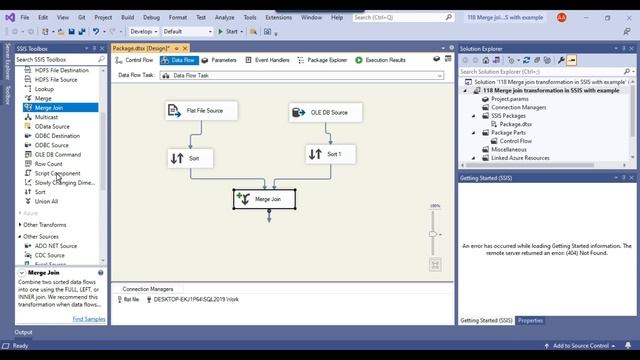640x360 pixels.
Task: Select the Merge Join component on canvas
Action: pyautogui.click(x=264, y=199)
